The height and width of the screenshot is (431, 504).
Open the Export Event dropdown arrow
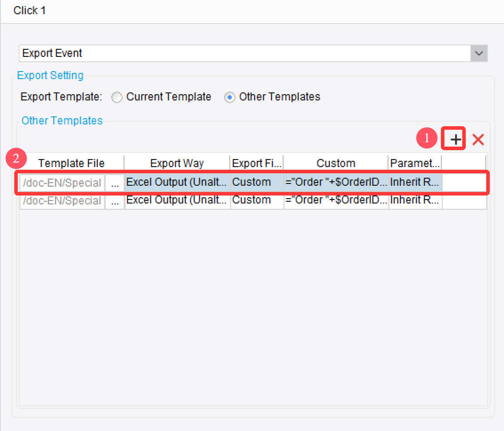tap(479, 53)
